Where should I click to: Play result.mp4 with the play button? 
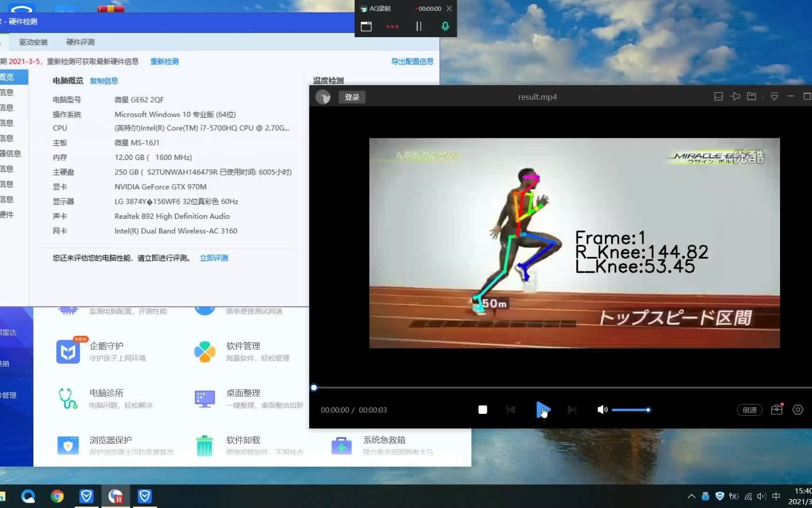[x=543, y=410]
